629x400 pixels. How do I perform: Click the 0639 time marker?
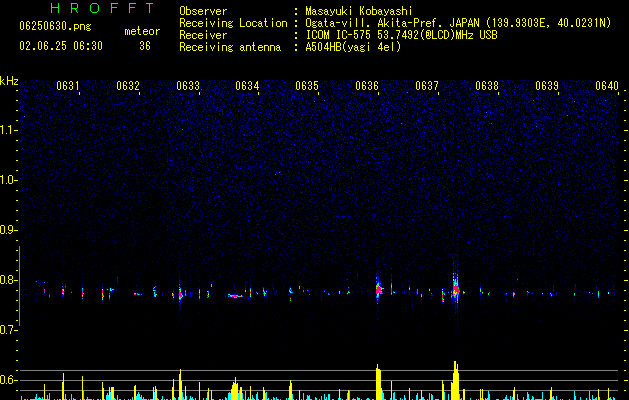click(x=547, y=86)
